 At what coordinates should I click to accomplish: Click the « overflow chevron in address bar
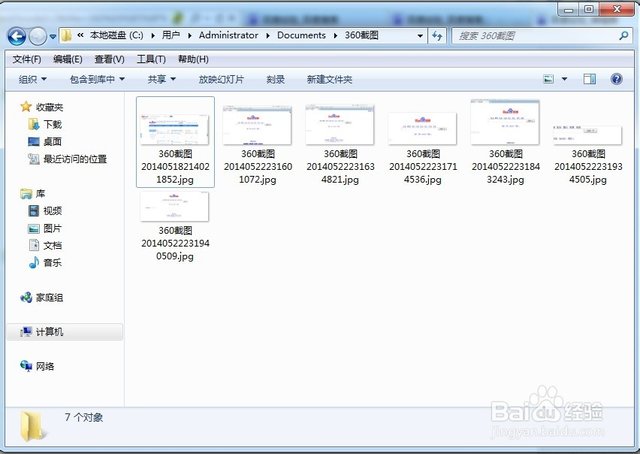tap(80, 36)
